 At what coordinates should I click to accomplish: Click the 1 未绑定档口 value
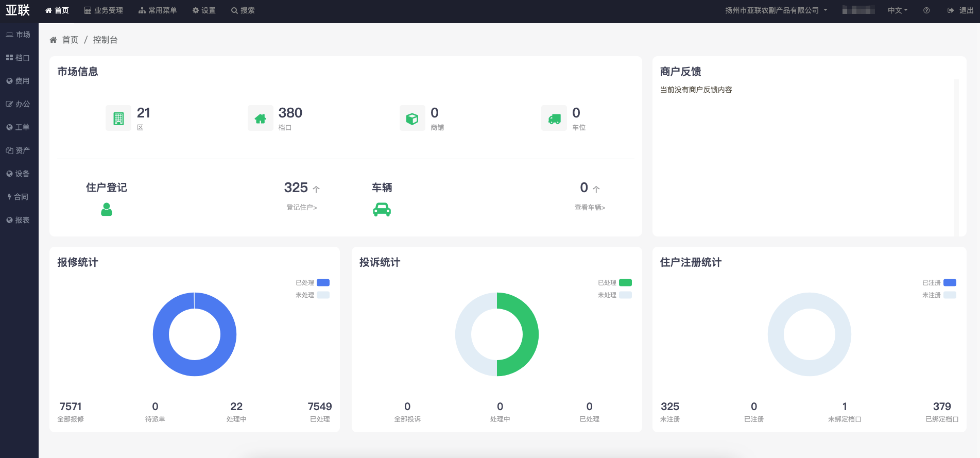(x=845, y=406)
